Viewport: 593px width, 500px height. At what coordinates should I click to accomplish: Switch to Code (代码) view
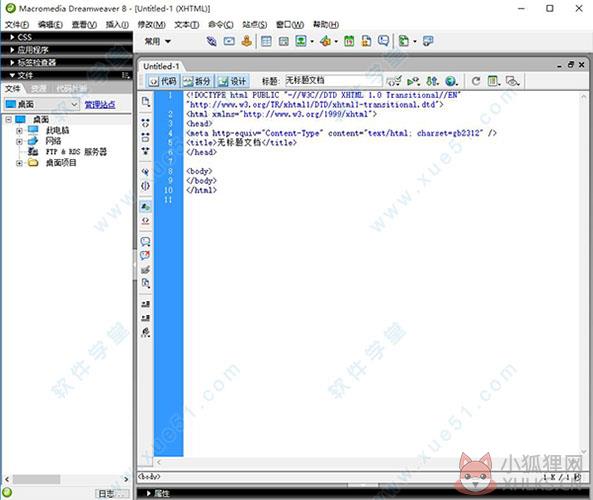pos(163,81)
